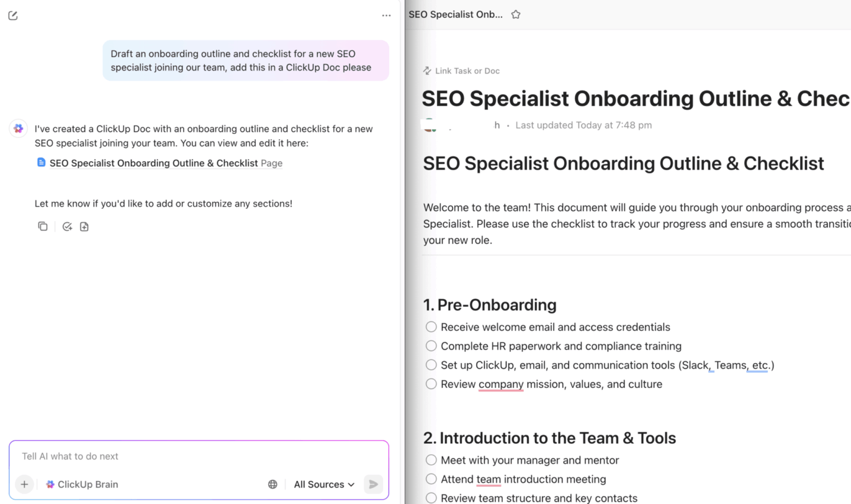The width and height of the screenshot is (851, 504).
Task: Check off 'Receive welcome email and access credentials'
Action: [431, 327]
